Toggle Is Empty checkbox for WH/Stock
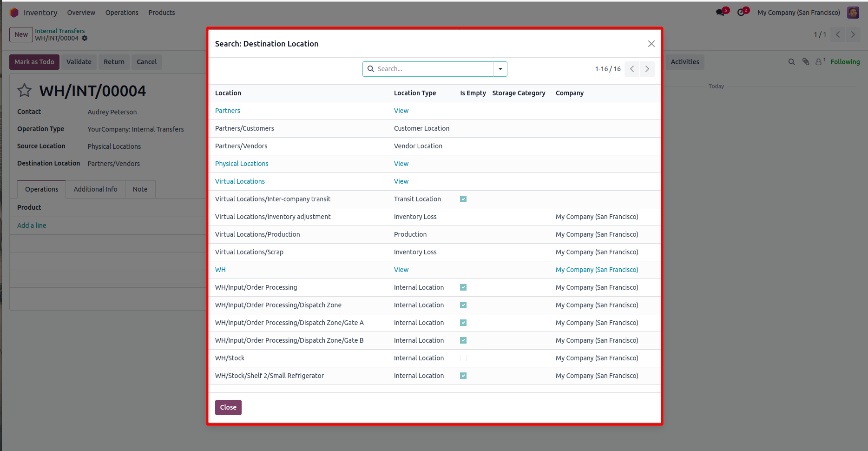868x451 pixels. pyautogui.click(x=463, y=358)
